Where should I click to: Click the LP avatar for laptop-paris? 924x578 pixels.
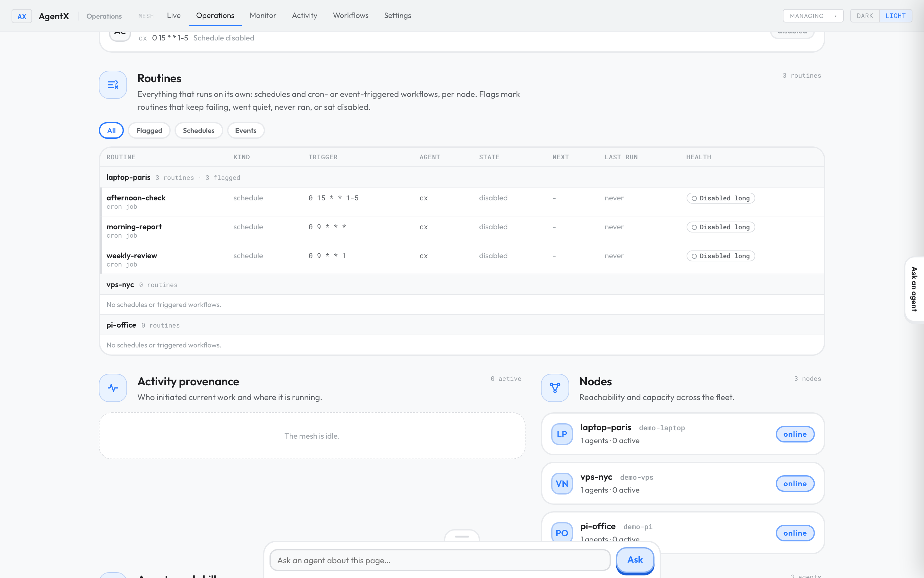click(x=562, y=434)
